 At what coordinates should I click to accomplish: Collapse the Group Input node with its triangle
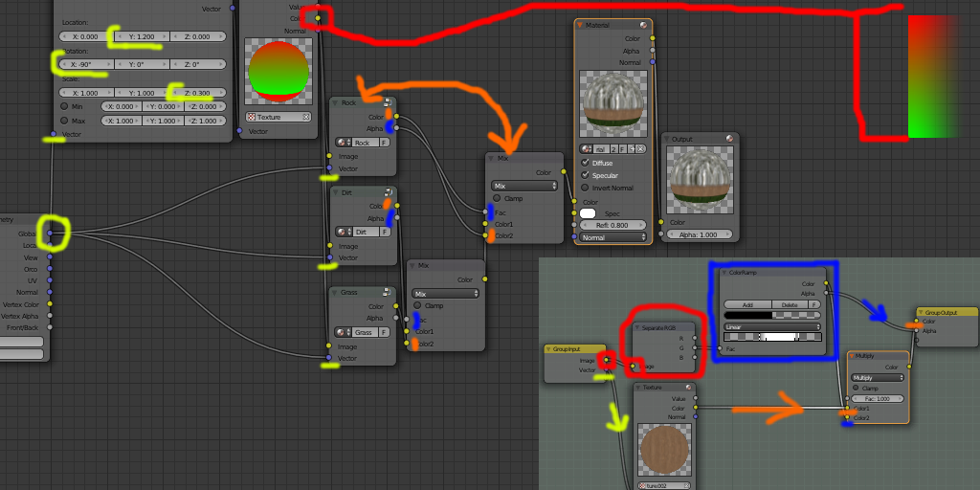tap(548, 349)
